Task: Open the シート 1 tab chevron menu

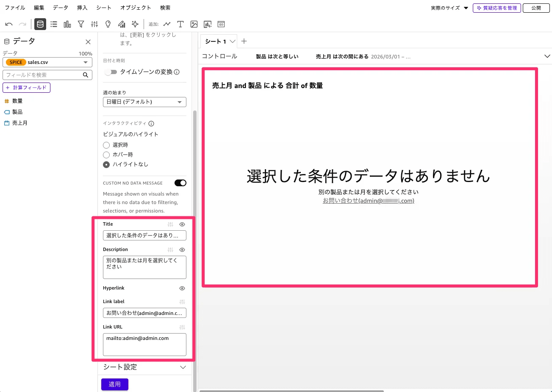Action: (233, 41)
